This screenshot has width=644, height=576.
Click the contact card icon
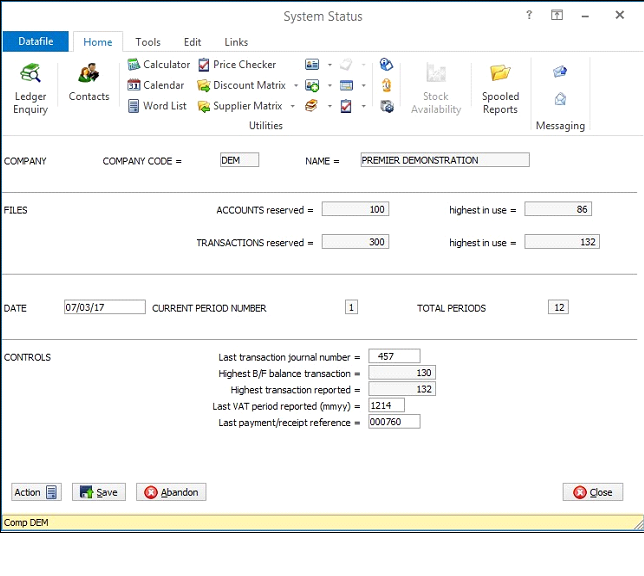312,65
